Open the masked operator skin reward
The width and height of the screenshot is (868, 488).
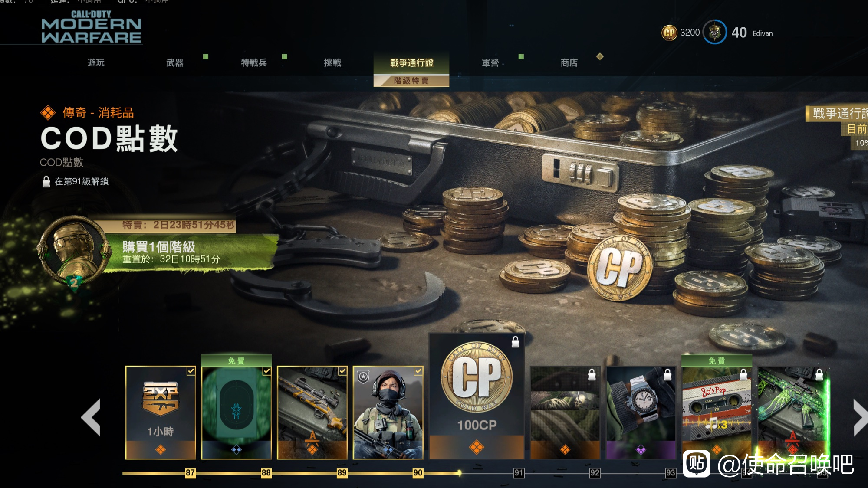click(388, 413)
